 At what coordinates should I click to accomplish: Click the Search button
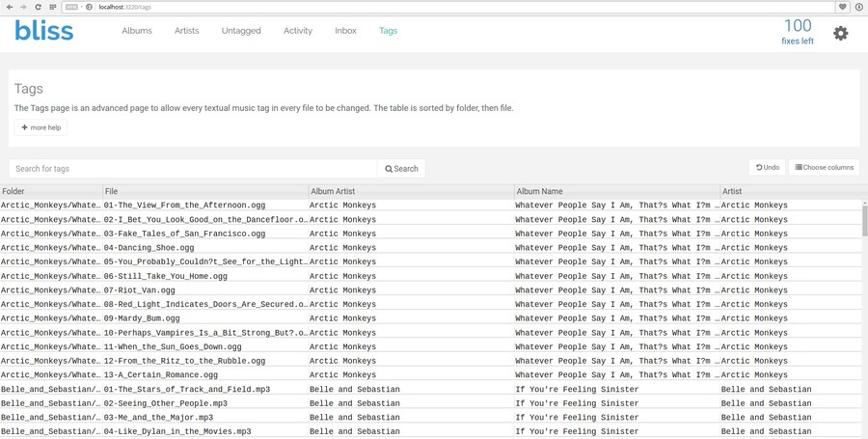(x=401, y=168)
